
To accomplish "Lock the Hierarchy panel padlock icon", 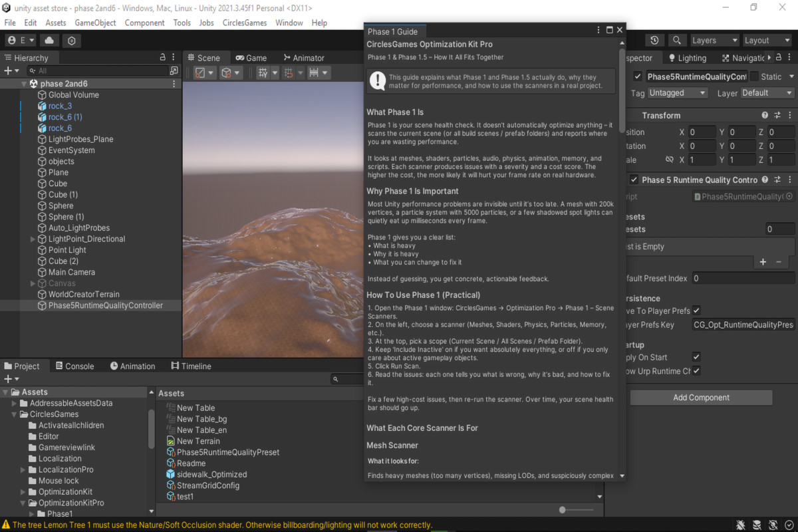I will pos(163,57).
